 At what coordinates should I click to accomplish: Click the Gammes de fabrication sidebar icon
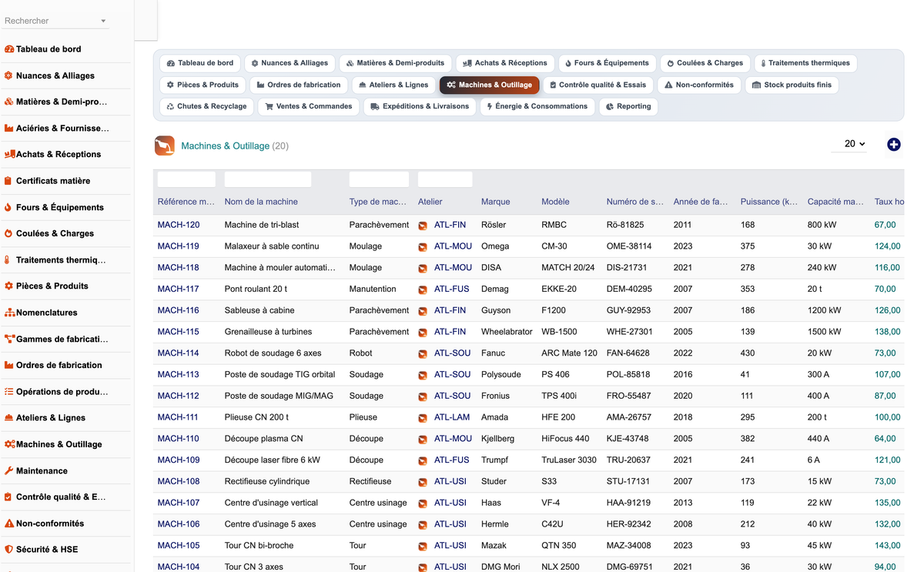tap(9, 339)
